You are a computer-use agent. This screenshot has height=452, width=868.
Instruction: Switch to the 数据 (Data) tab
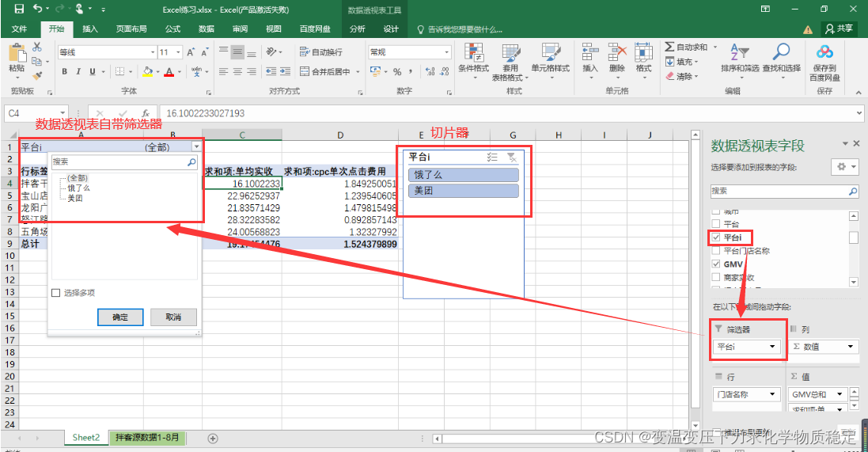pyautogui.click(x=207, y=28)
